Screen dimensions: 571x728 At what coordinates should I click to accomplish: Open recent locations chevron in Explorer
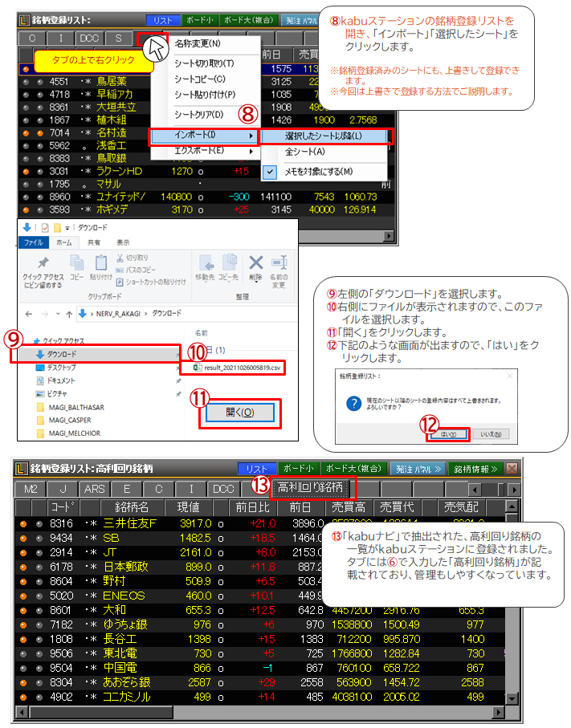click(x=58, y=315)
